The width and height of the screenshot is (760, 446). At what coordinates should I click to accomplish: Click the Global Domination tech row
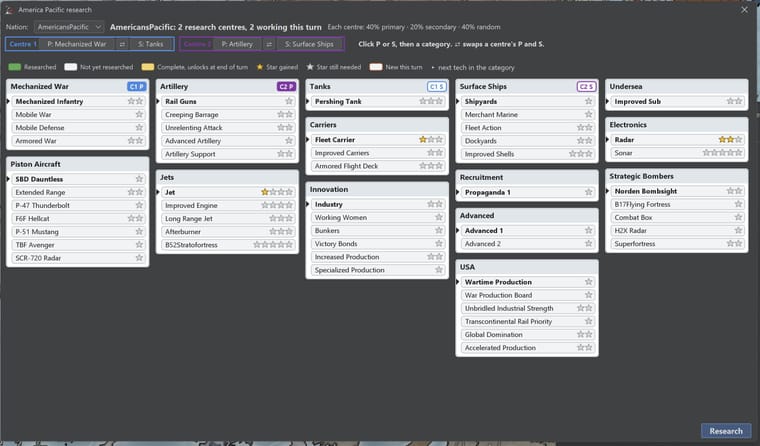[527, 334]
